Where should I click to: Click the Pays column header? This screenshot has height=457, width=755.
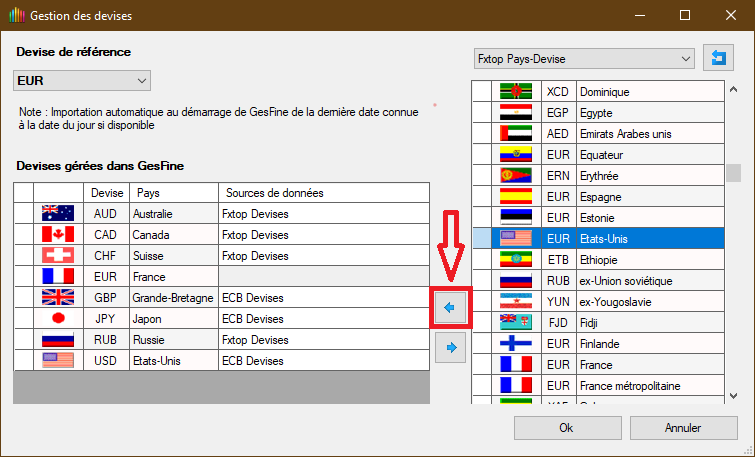[172, 192]
